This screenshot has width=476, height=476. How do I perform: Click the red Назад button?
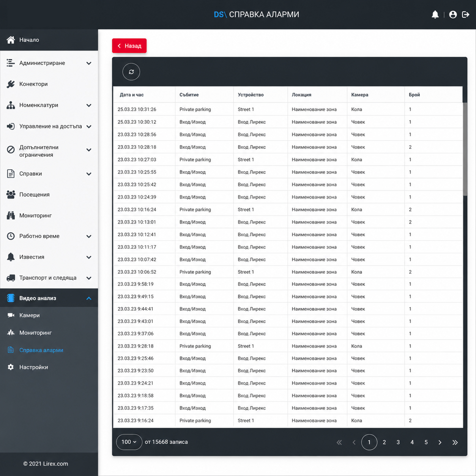point(129,46)
